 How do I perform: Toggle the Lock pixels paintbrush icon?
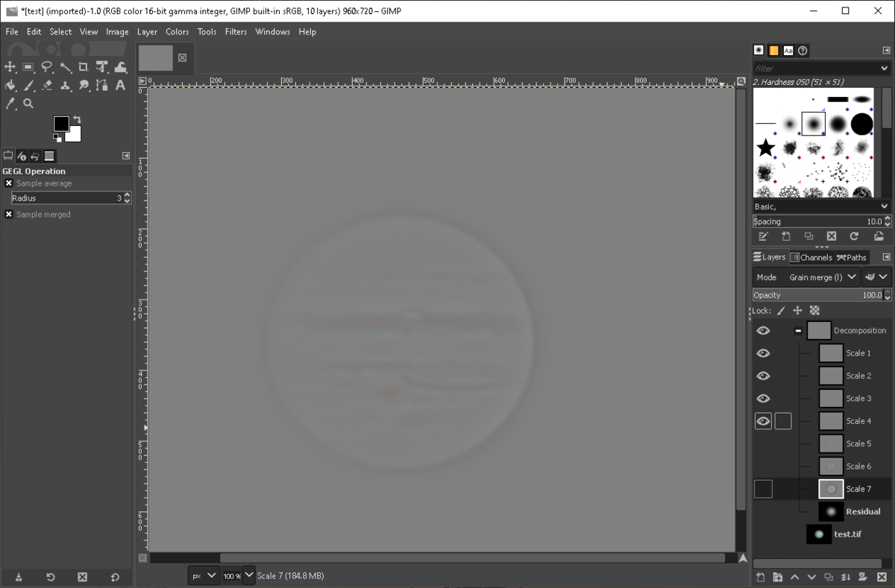[781, 311]
